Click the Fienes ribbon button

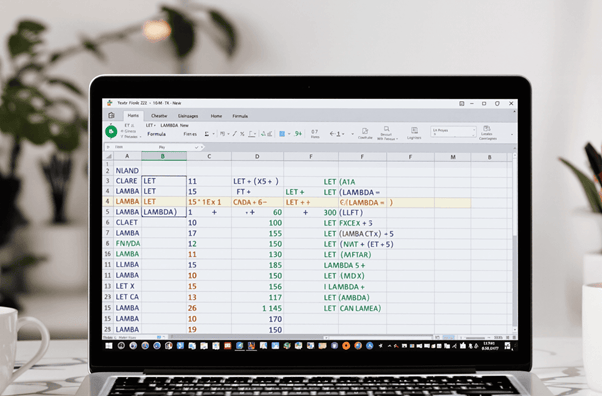coord(190,134)
